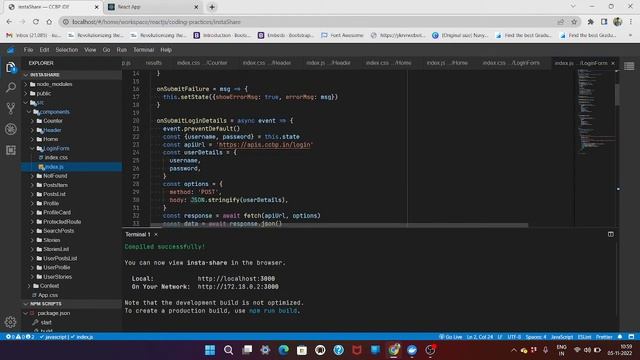This screenshot has height=360, width=640.
Task: Click the code minimap preview
Action: pyautogui.click(x=595, y=111)
